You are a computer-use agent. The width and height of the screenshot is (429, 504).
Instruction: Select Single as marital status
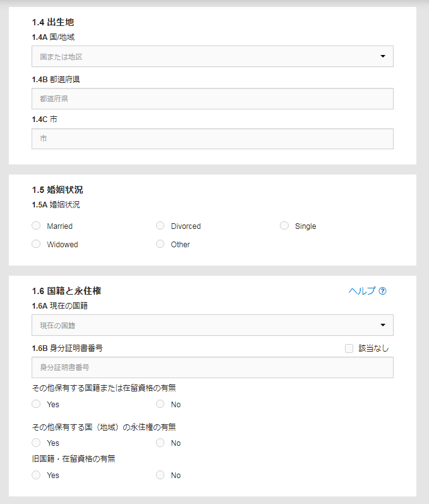[284, 226]
